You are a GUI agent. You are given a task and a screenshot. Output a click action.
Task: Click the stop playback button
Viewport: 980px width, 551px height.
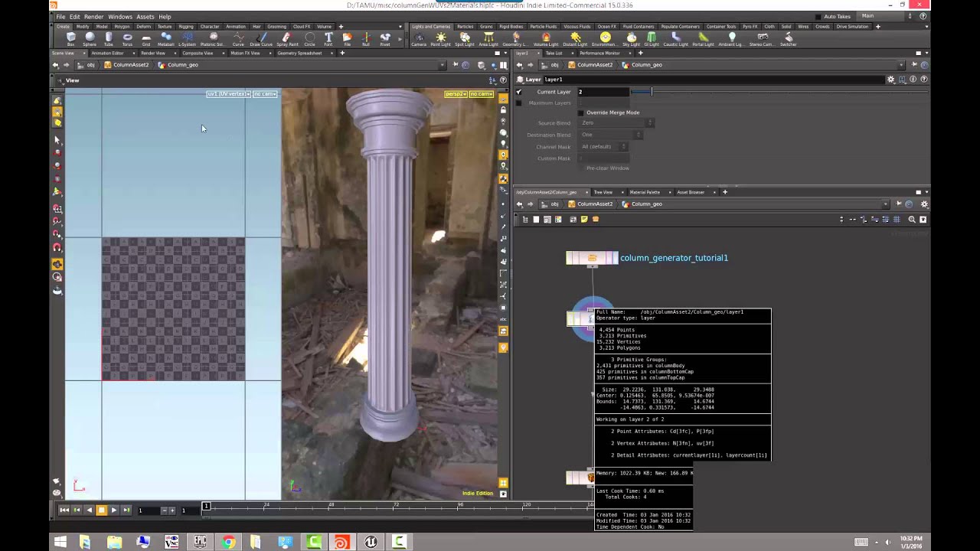[101, 510]
